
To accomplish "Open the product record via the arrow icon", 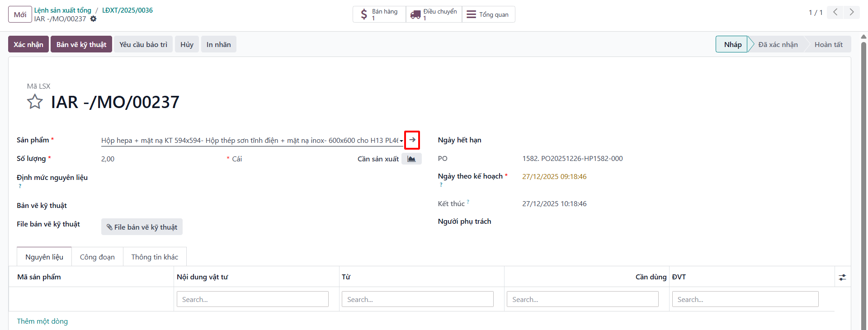I will click(x=412, y=140).
